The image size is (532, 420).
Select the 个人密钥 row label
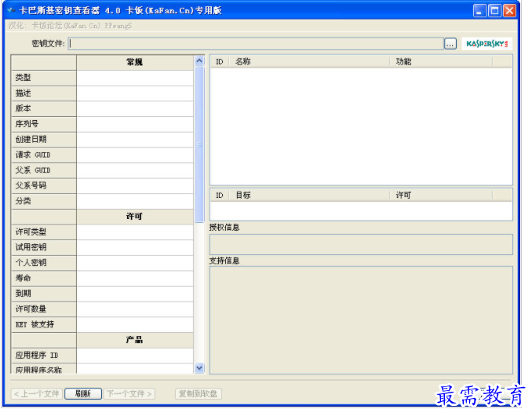[x=44, y=263]
